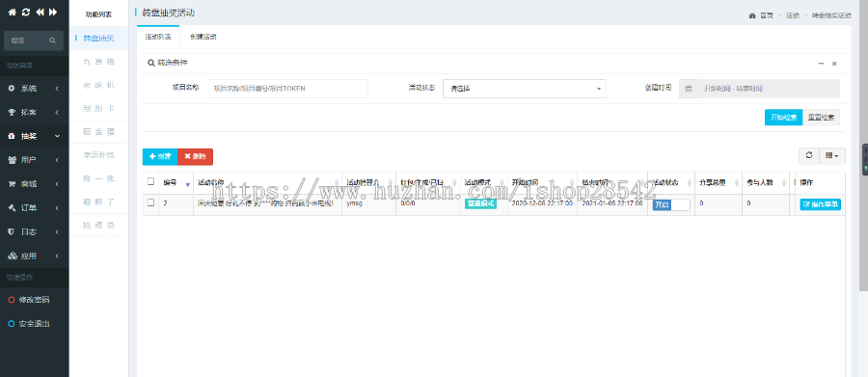The height and width of the screenshot is (377, 868).
Task: Expand the 订单 menu chevron
Action: pos(57,207)
